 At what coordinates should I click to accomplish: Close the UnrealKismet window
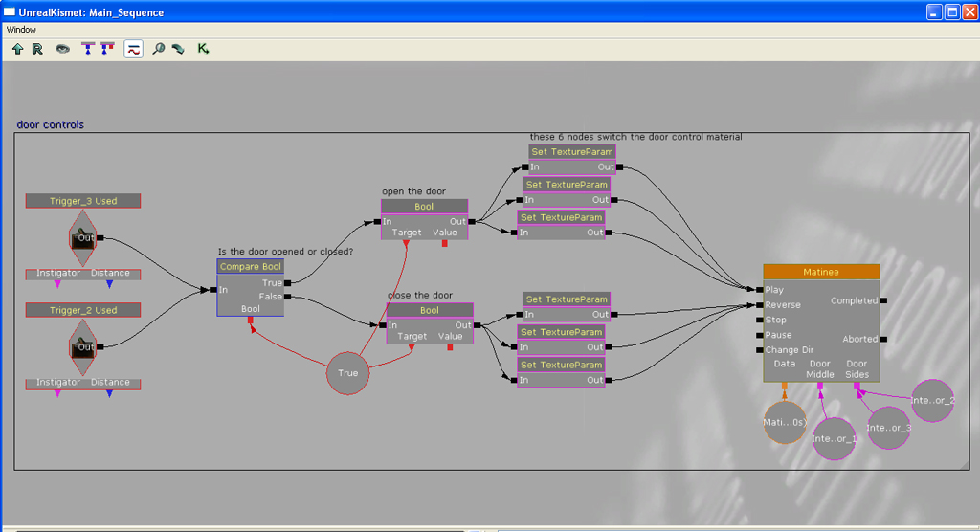[970, 11]
